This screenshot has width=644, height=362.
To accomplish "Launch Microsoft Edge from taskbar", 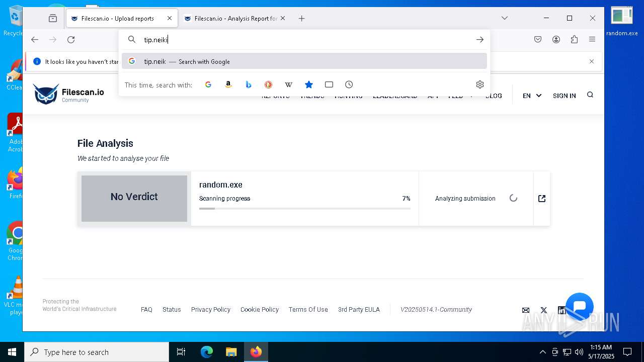I will [207, 352].
